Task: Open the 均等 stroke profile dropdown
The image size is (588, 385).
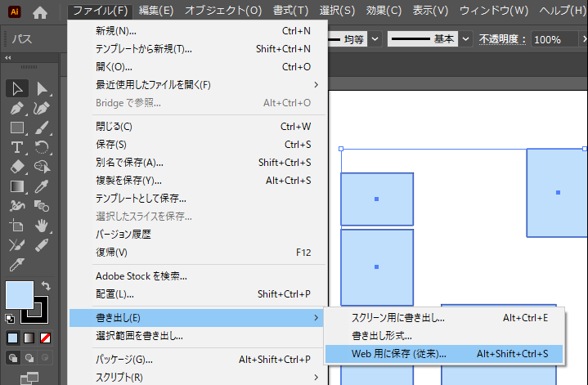Action: (374, 38)
